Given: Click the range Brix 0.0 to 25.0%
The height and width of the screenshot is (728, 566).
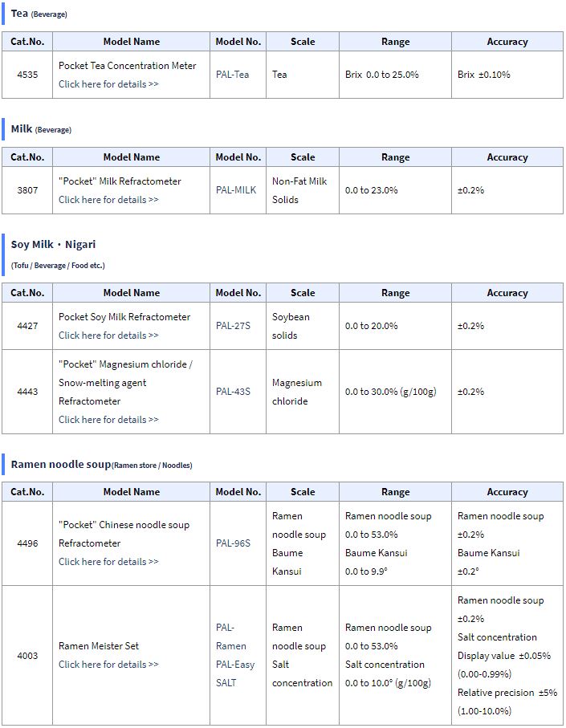Looking at the screenshot, I should [x=381, y=75].
